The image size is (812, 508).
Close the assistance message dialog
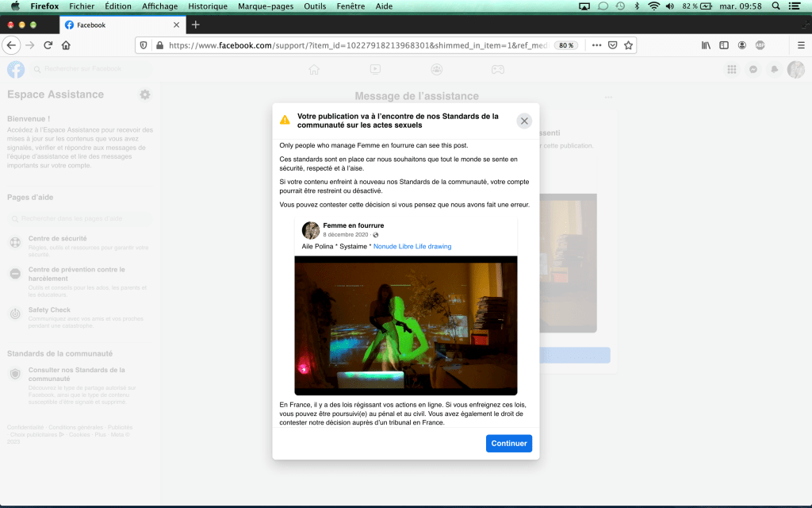click(x=524, y=121)
